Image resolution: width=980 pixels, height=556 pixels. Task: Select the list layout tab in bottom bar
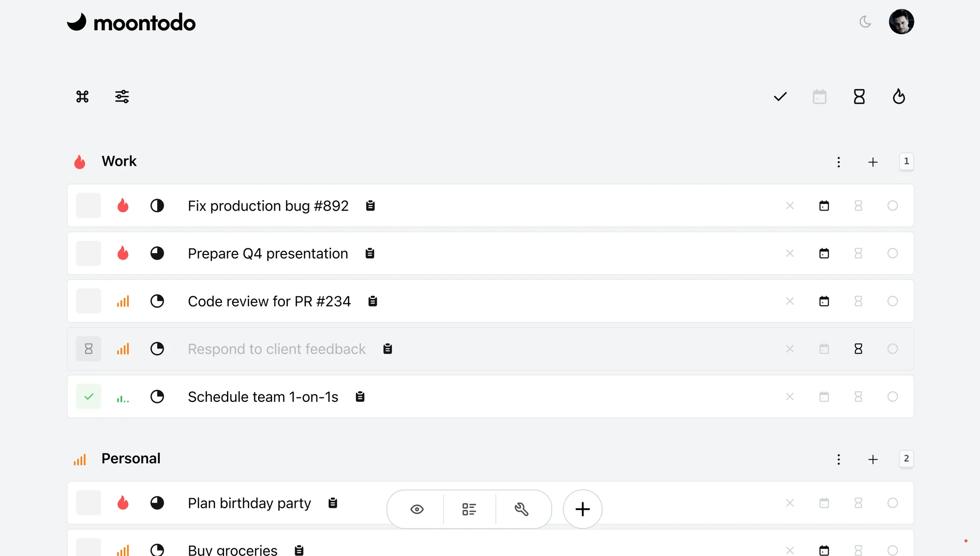(469, 509)
